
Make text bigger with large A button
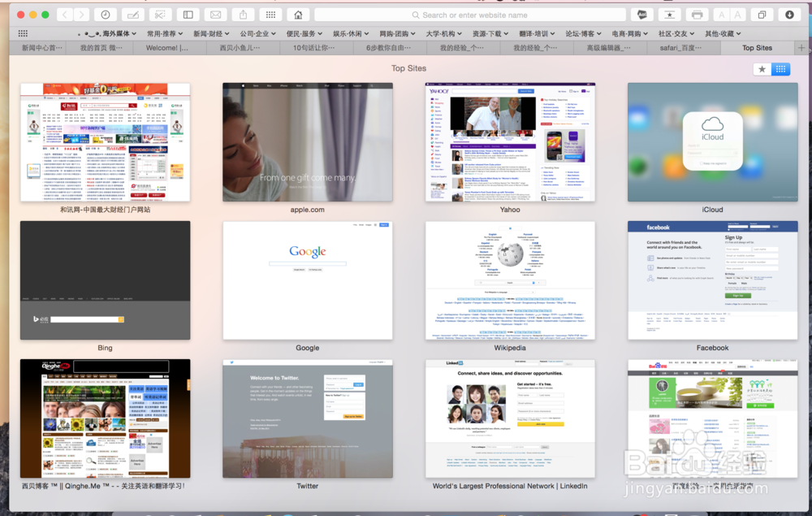tap(737, 15)
